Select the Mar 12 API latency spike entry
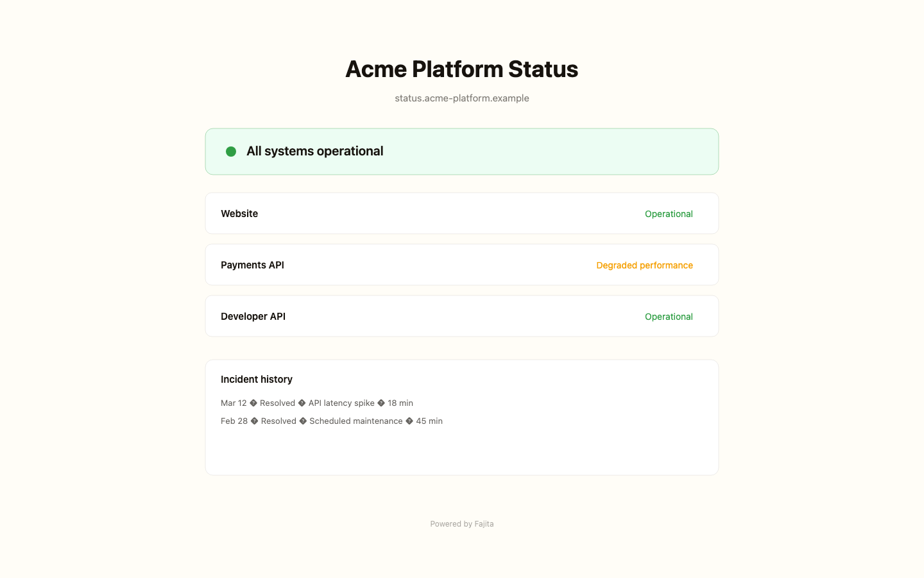 point(317,403)
